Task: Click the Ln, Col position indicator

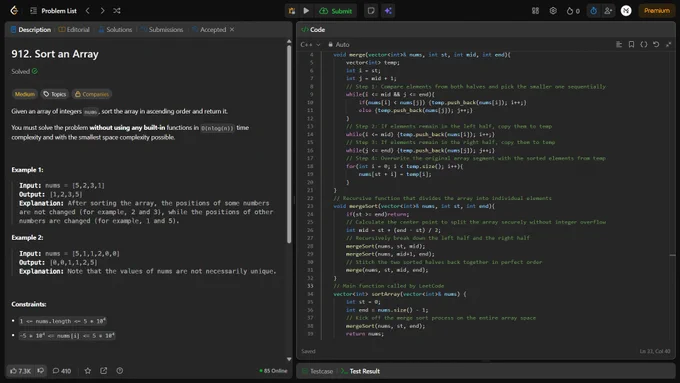Action: coord(654,351)
